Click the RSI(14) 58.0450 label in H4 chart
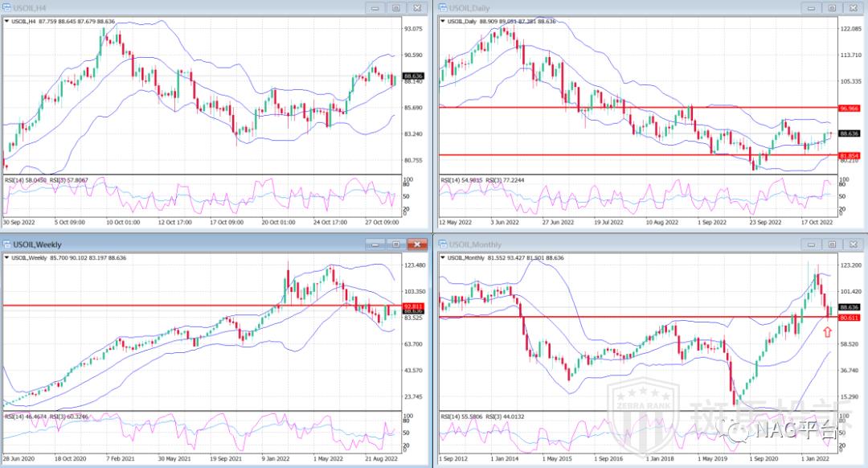 coord(26,180)
